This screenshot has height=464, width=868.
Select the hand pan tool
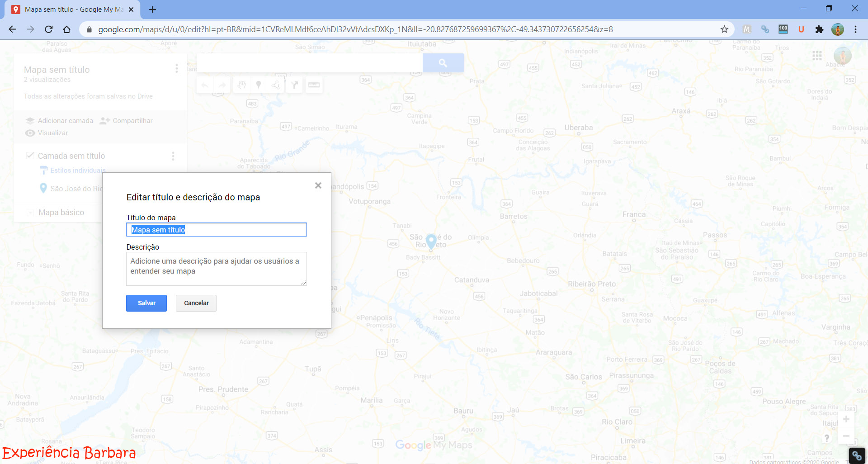(x=242, y=85)
